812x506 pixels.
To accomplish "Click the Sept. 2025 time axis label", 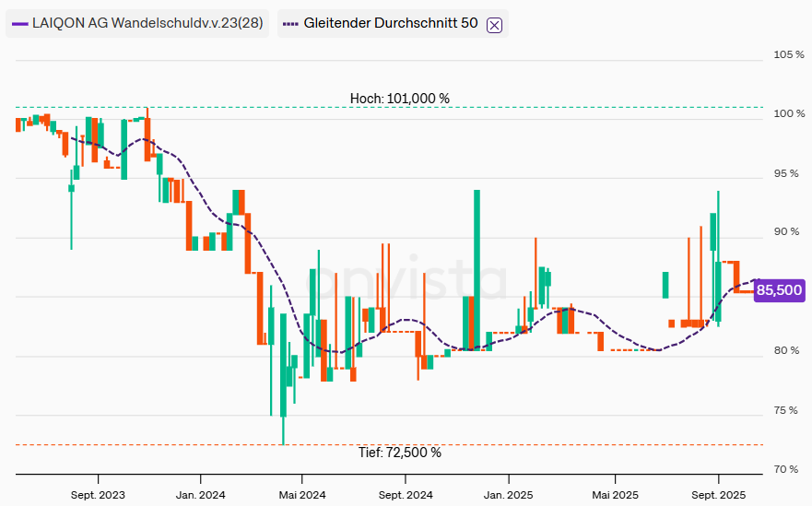I will point(719,494).
